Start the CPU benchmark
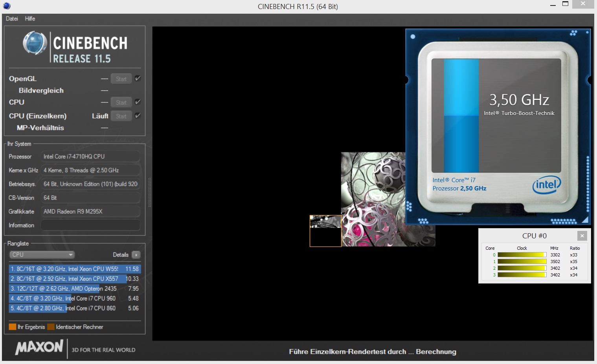 click(121, 102)
